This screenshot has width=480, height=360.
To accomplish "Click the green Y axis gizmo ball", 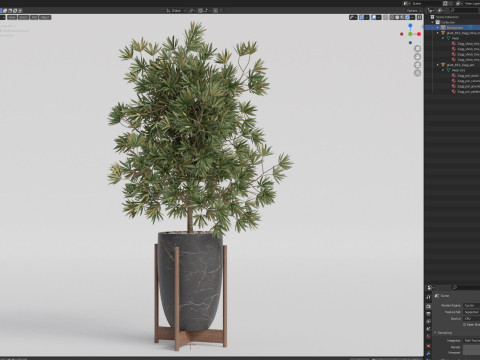I will [x=410, y=34].
